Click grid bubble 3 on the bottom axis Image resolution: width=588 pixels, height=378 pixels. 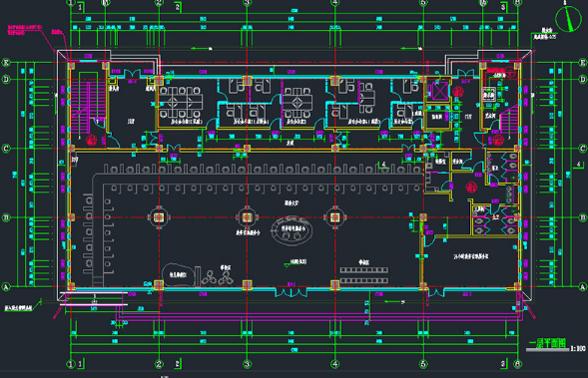pyautogui.click(x=247, y=364)
